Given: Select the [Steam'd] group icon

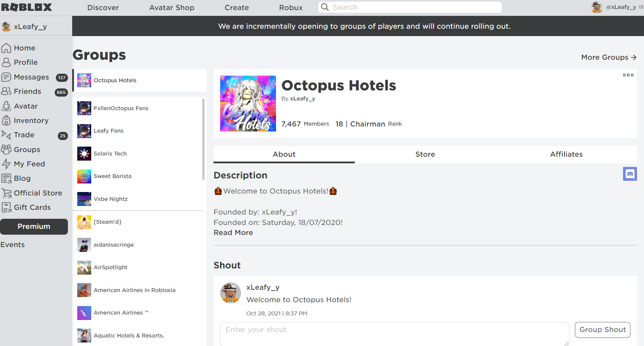Looking at the screenshot, I should coord(84,222).
